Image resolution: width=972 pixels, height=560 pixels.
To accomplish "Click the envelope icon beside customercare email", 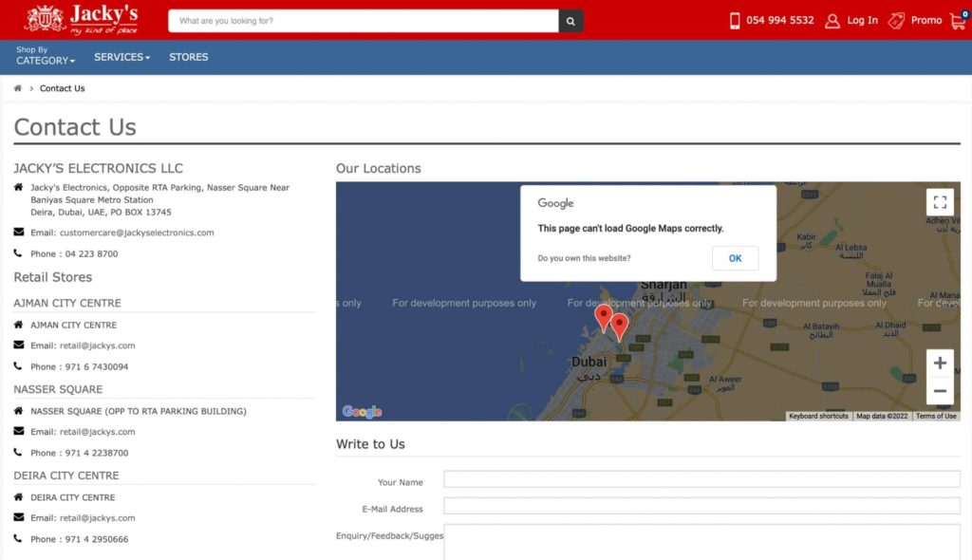I will (19, 232).
